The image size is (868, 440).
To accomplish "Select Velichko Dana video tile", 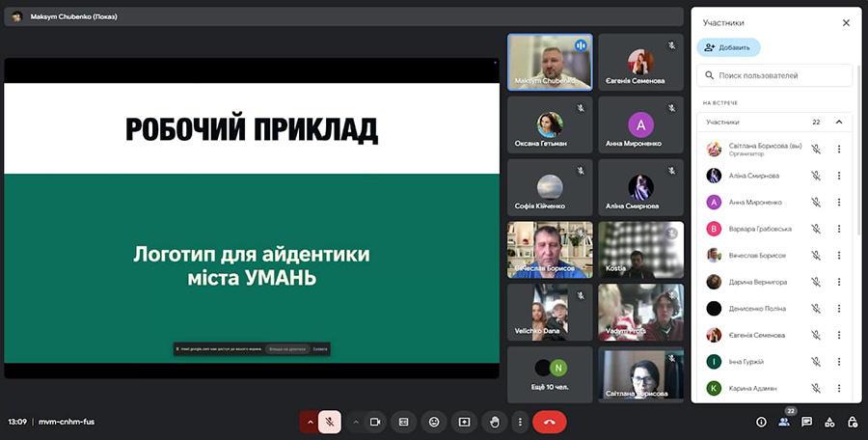I will (x=550, y=313).
